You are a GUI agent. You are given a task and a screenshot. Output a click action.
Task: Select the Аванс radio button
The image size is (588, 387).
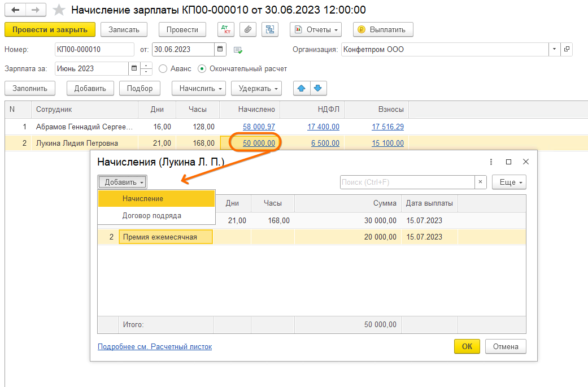163,69
